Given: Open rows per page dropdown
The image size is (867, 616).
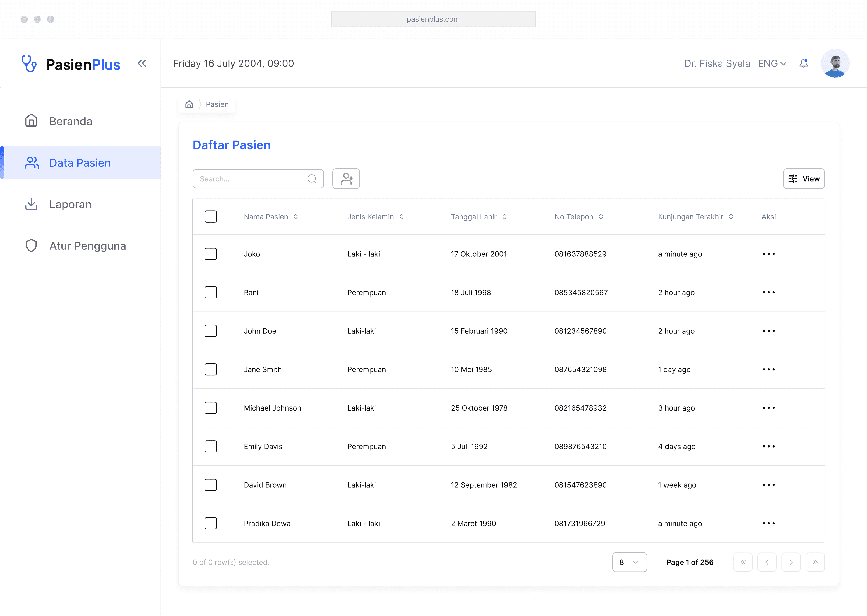Looking at the screenshot, I should [629, 562].
